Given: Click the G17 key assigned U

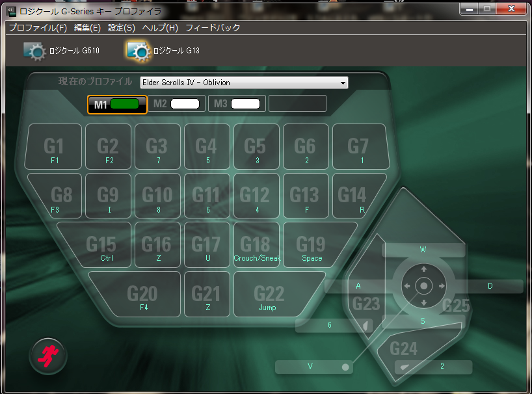Looking at the screenshot, I should coord(207,245).
